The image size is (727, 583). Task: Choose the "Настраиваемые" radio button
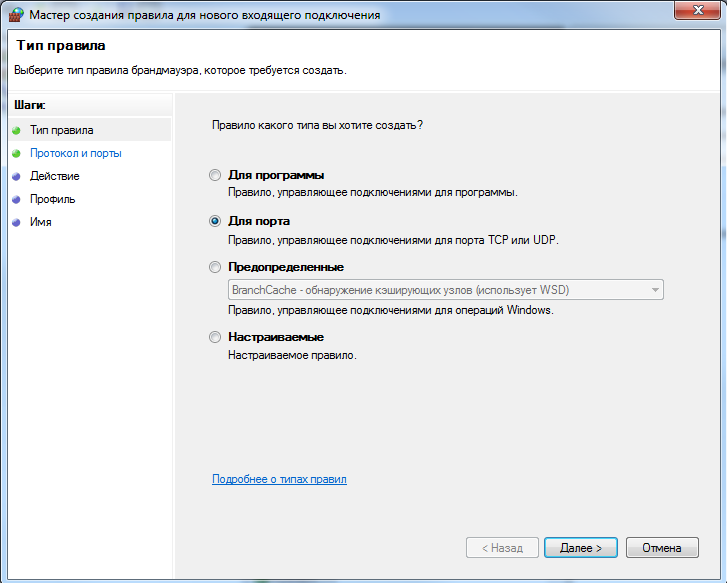click(215, 337)
